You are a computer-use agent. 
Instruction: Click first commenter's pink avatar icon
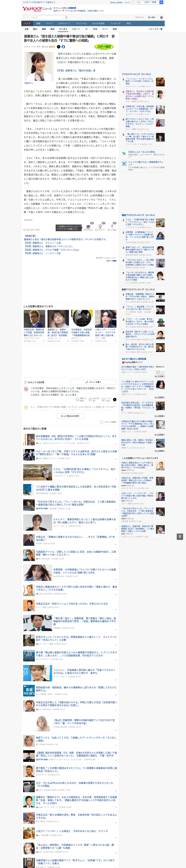pos(26,389)
